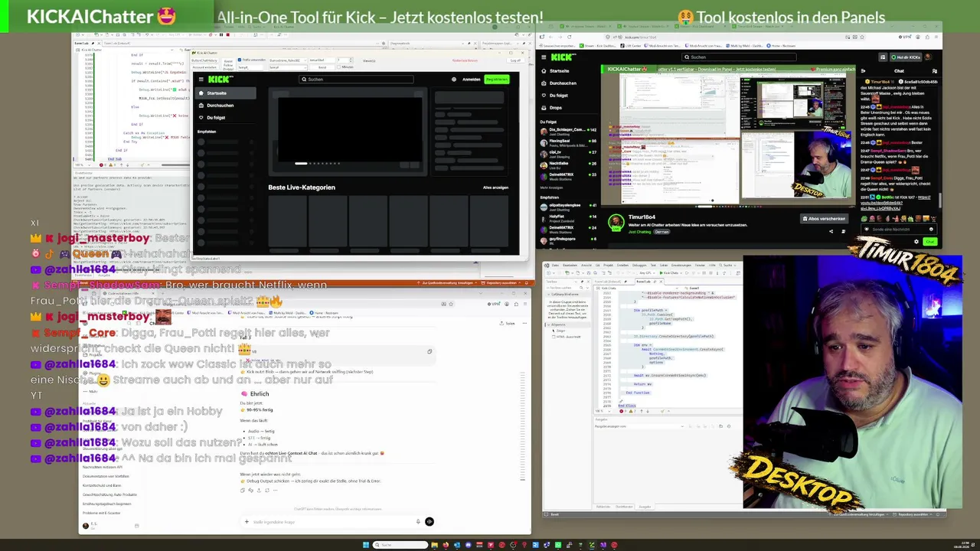
Task: Select Startseite in right Kick sidebar
Action: click(x=559, y=70)
